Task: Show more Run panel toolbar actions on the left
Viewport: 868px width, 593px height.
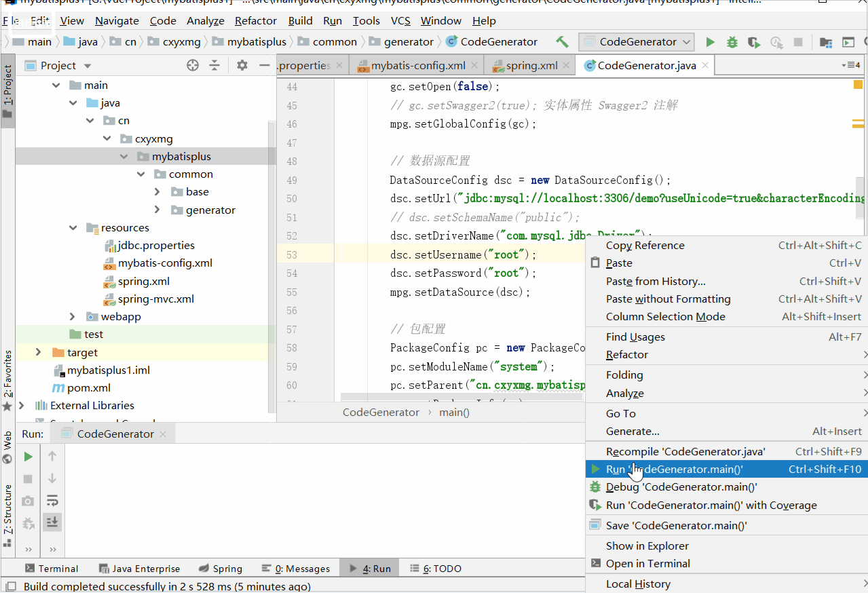Action: coord(28,549)
